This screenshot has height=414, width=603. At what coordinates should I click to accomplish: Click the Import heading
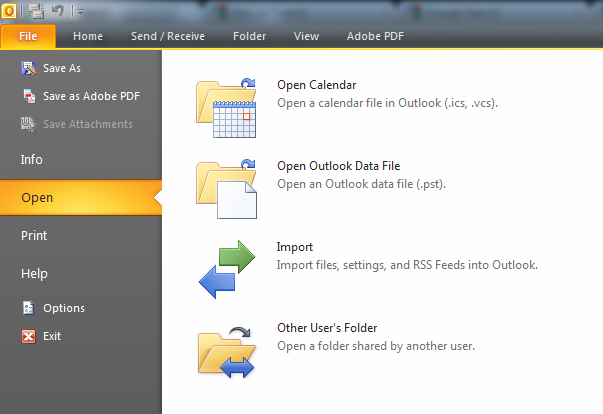(295, 247)
